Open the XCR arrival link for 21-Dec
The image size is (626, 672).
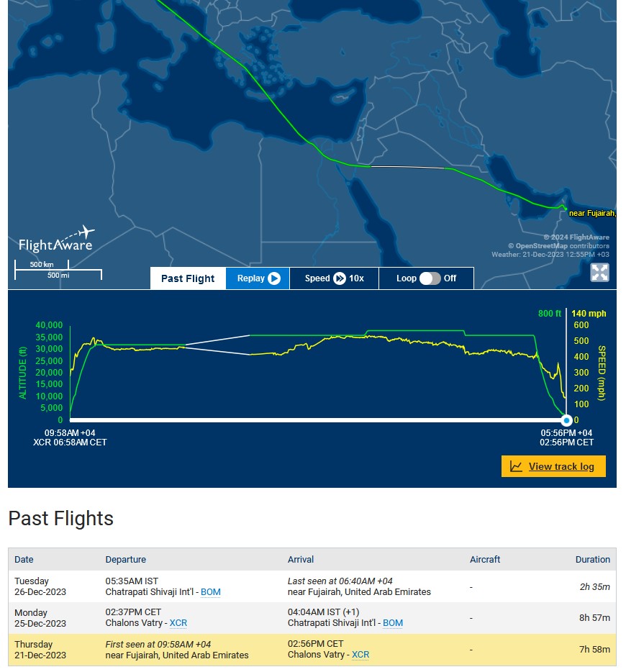pos(360,655)
